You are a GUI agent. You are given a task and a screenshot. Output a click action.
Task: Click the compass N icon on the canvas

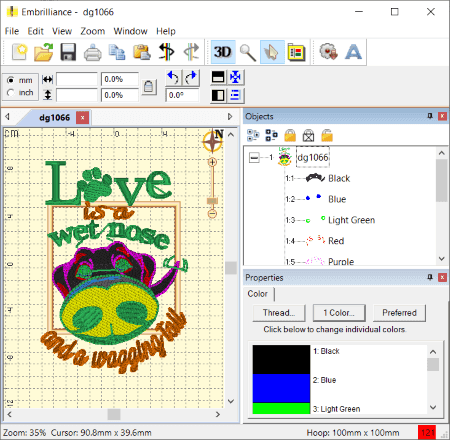pos(213,141)
